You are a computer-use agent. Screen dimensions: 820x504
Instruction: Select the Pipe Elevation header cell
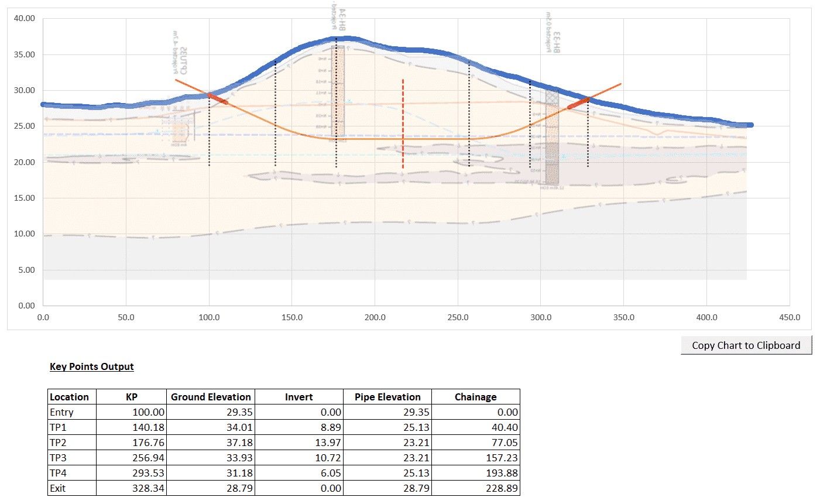coord(387,397)
